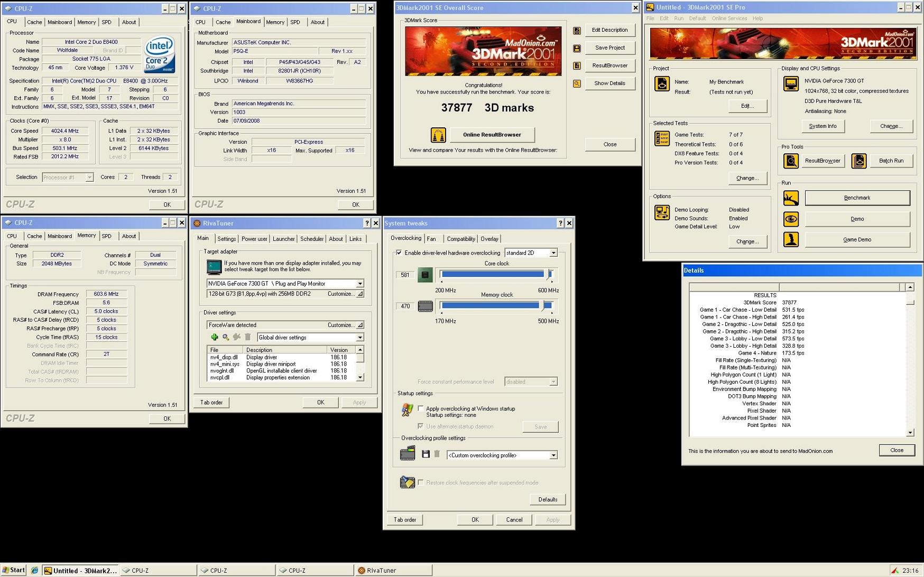Toggle the Use alternate startup daemon checkbox
Viewport: 924px width, 577px height.
[x=421, y=426]
